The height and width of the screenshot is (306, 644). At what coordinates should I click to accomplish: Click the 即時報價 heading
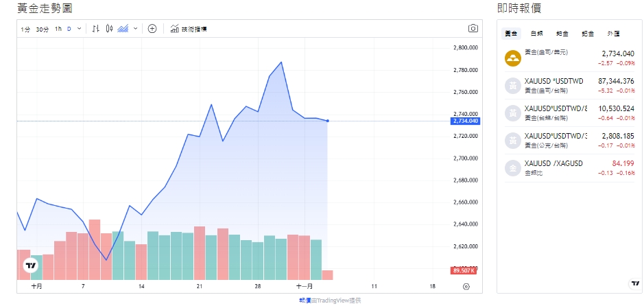coord(519,8)
